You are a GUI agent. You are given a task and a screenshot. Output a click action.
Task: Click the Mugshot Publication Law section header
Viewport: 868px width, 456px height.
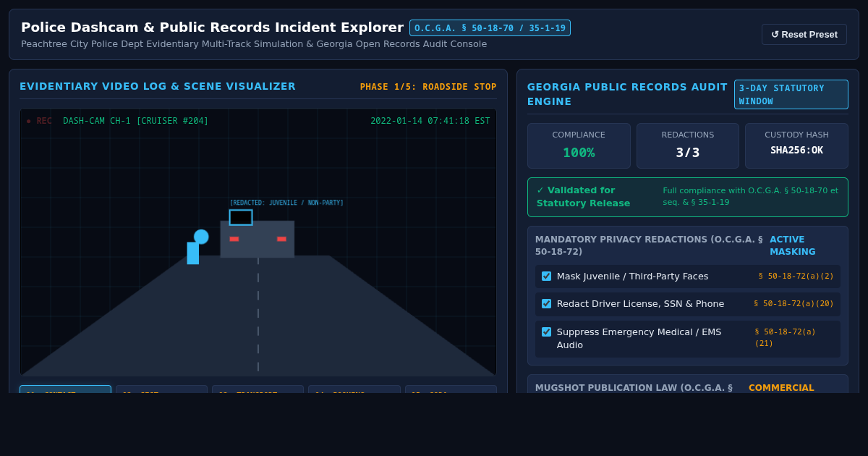coord(634,388)
